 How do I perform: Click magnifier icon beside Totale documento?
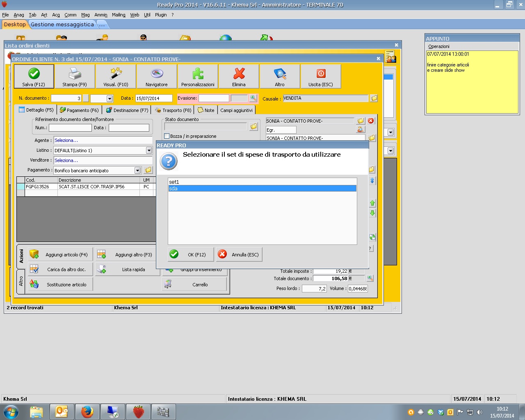tap(370, 278)
